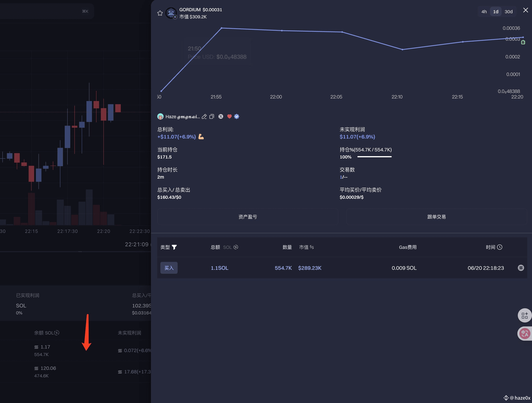Favorite GORDIUM with the star icon
Image resolution: width=532 pixels, height=403 pixels.
(x=160, y=13)
